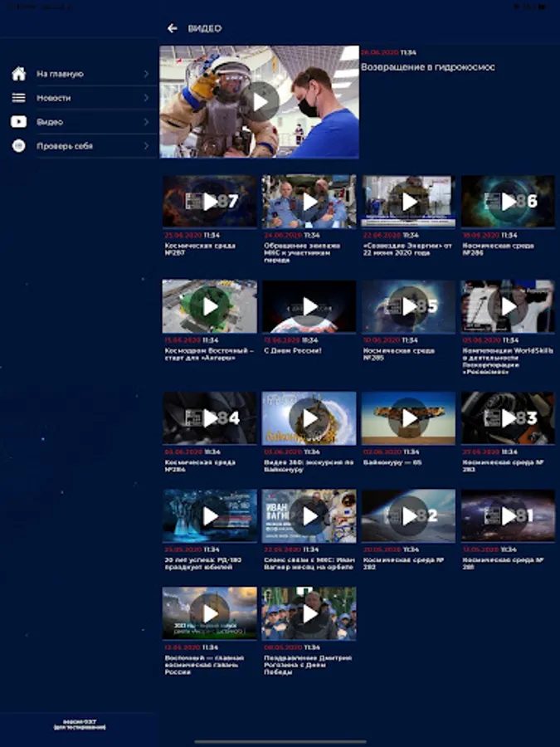Play the Созвездие Энергии video from 22 June
This screenshot has height=747, width=560.
point(408,201)
